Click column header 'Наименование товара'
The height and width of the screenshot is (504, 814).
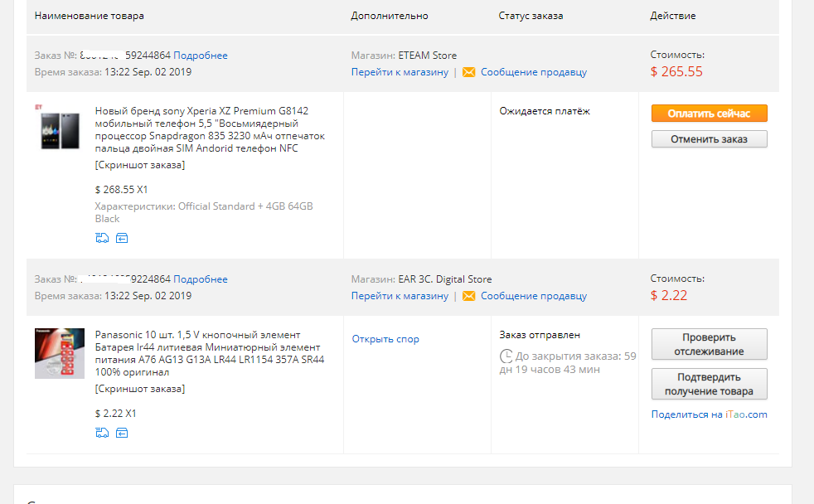click(x=90, y=16)
